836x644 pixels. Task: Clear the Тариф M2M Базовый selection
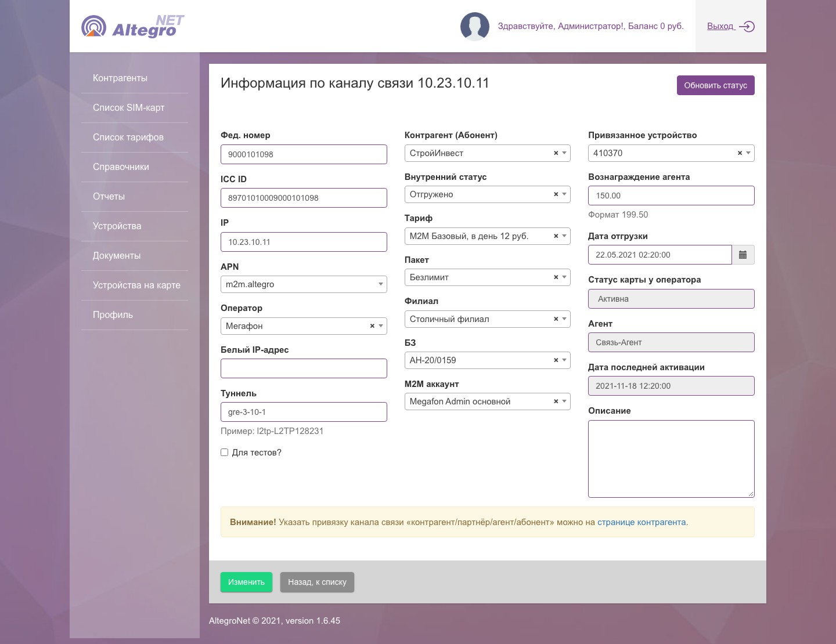point(556,236)
